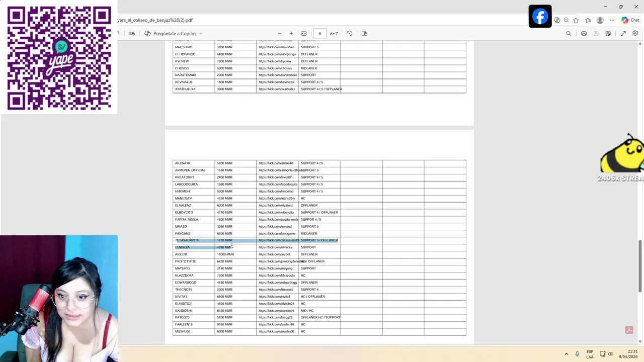Toggle fit to width view icon
Screen dimensions: 644x362
[x=304, y=34]
